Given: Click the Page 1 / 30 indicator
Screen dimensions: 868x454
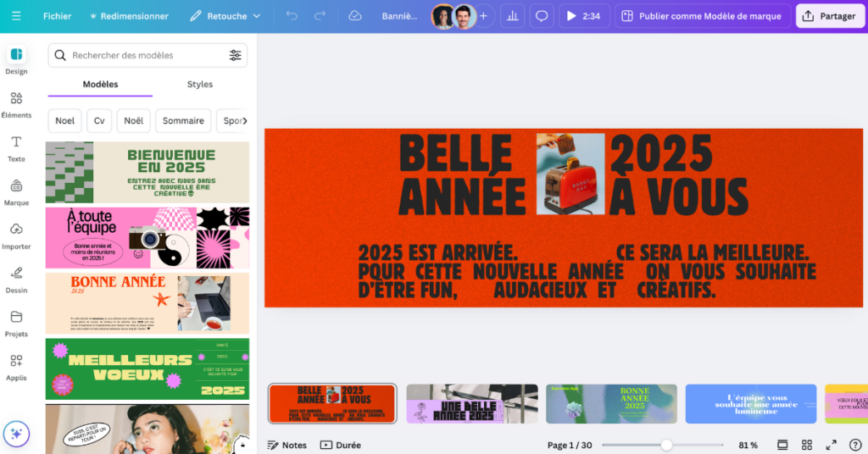Looking at the screenshot, I should click(570, 446).
